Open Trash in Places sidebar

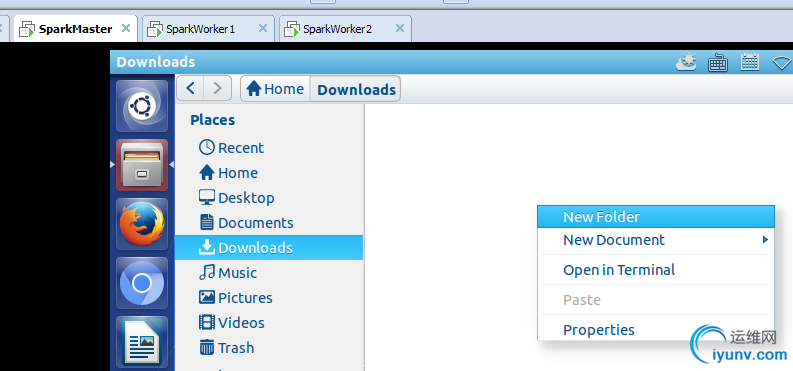269,348
